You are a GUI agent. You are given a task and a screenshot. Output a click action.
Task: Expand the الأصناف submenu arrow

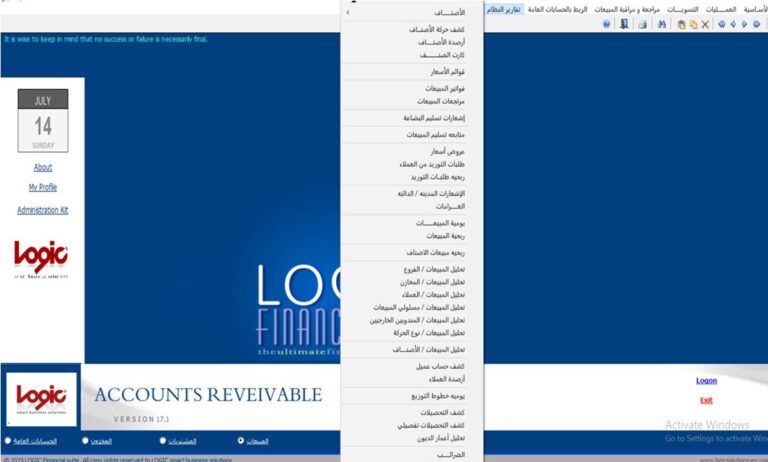click(348, 13)
